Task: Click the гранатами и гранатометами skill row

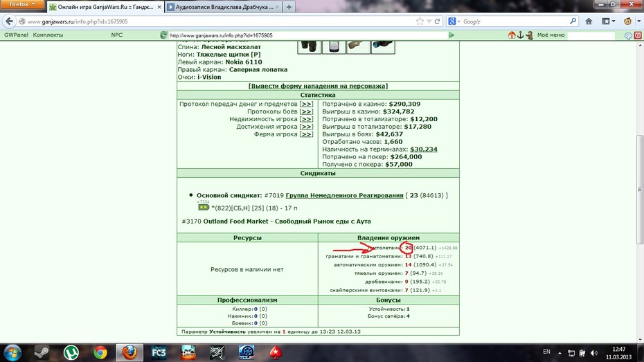Action: point(388,256)
